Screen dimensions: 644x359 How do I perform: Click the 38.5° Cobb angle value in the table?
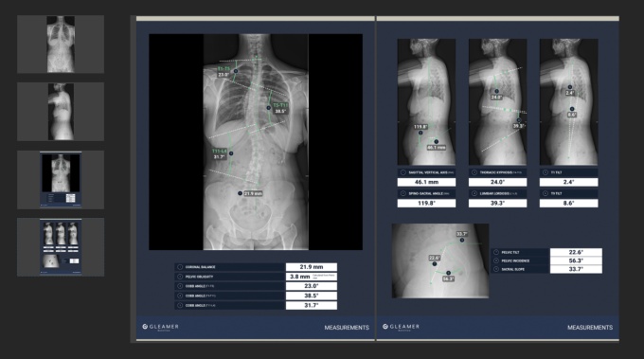click(x=312, y=296)
